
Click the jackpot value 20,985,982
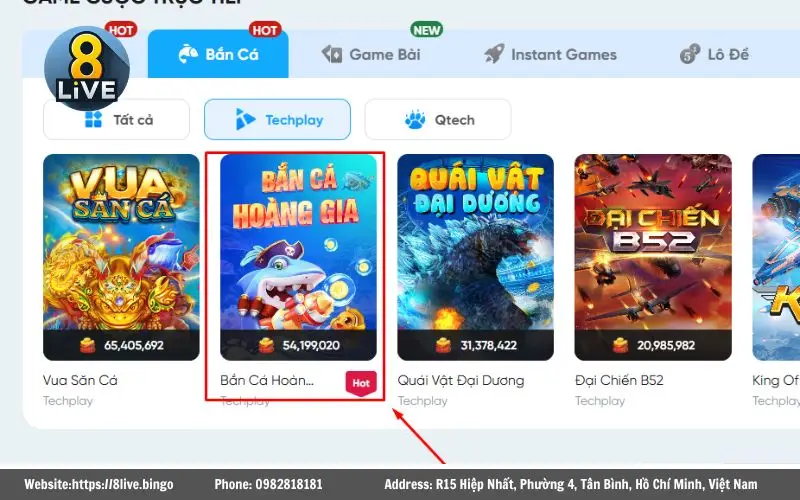pyautogui.click(x=666, y=345)
